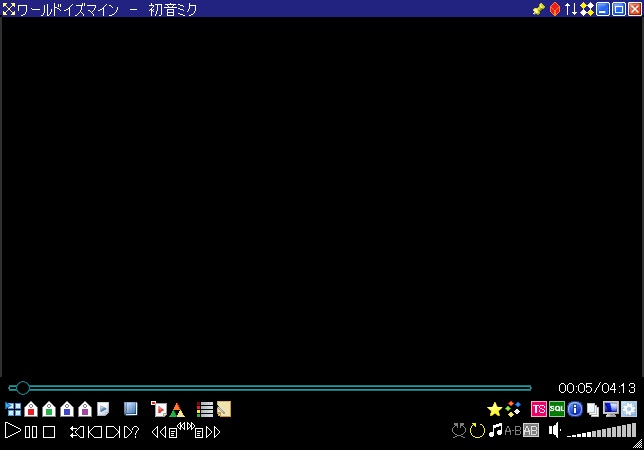Open the red house tag icon
This screenshot has width=644, height=450.
(x=31, y=409)
